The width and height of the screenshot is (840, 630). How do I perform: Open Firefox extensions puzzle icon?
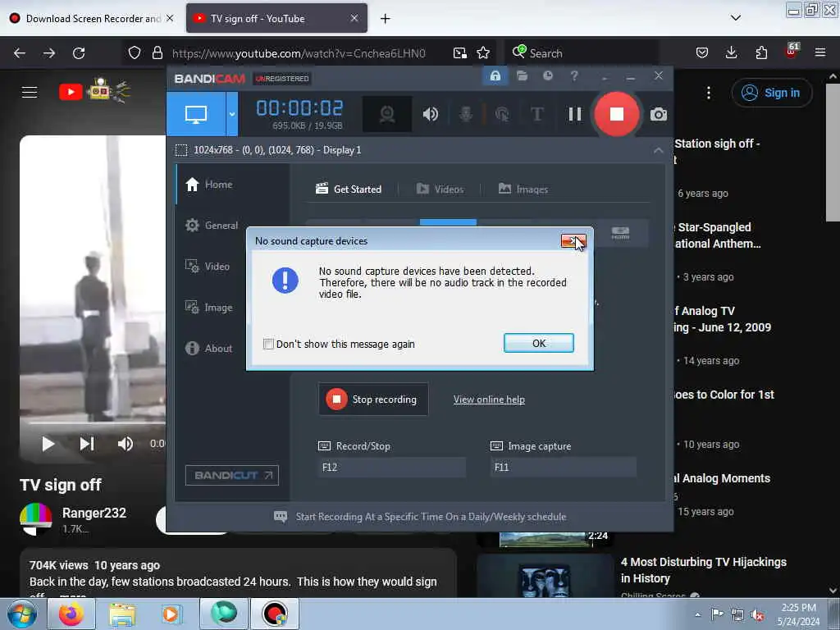point(761,52)
